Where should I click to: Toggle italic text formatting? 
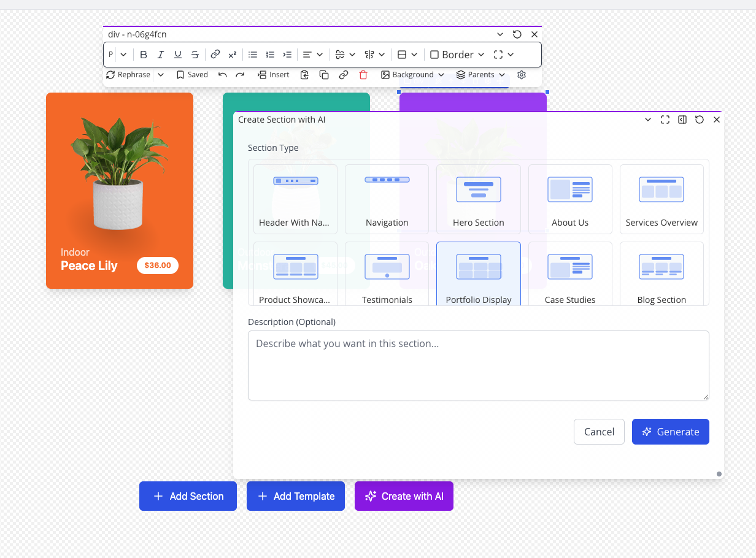click(161, 55)
